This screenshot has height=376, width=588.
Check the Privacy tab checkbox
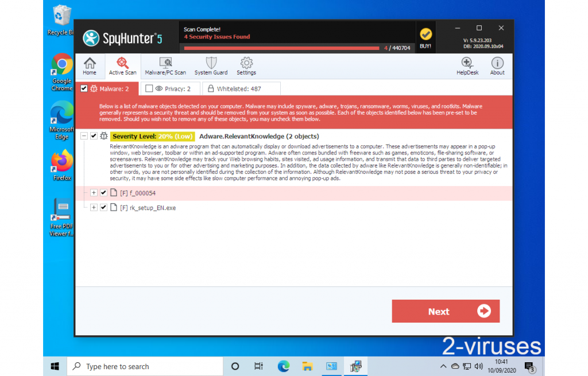click(x=149, y=88)
